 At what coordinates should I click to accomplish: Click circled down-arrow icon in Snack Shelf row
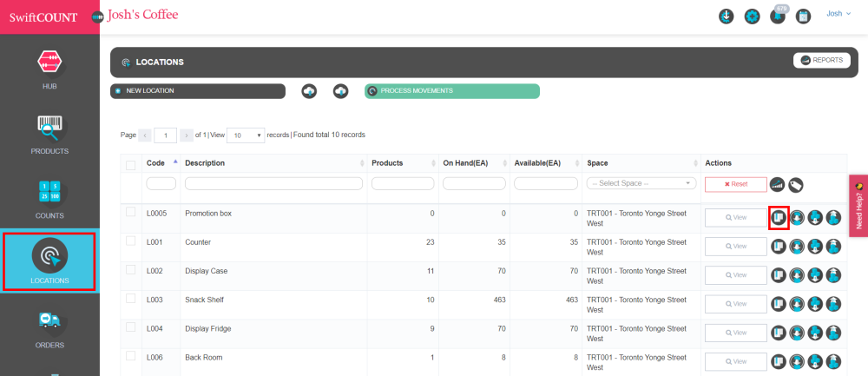[x=797, y=304]
